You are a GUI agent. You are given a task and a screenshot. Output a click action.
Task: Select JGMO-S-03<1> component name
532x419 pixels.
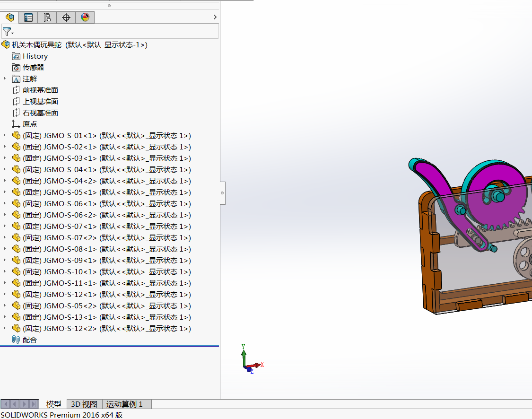107,158
